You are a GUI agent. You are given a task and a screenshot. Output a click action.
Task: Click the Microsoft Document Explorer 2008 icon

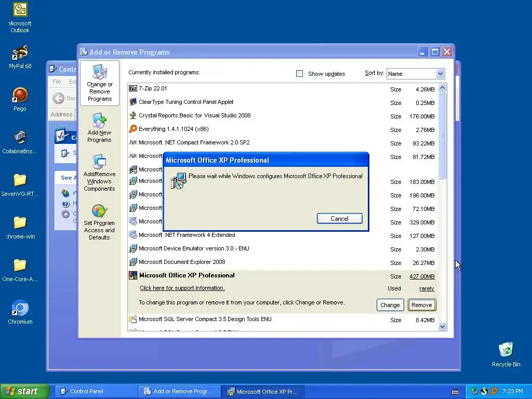point(132,262)
